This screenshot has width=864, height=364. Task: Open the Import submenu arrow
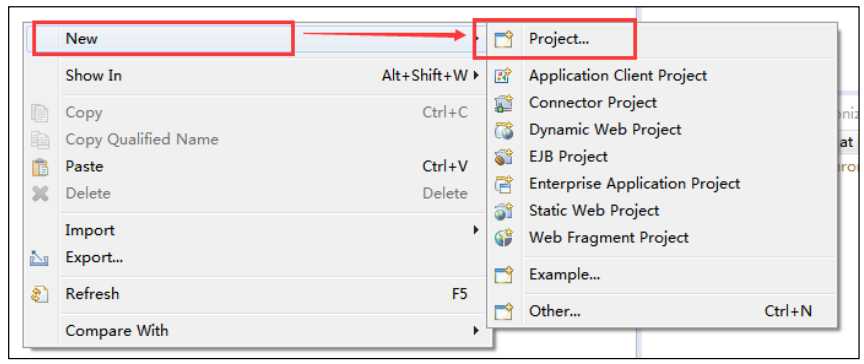pyautogui.click(x=476, y=230)
